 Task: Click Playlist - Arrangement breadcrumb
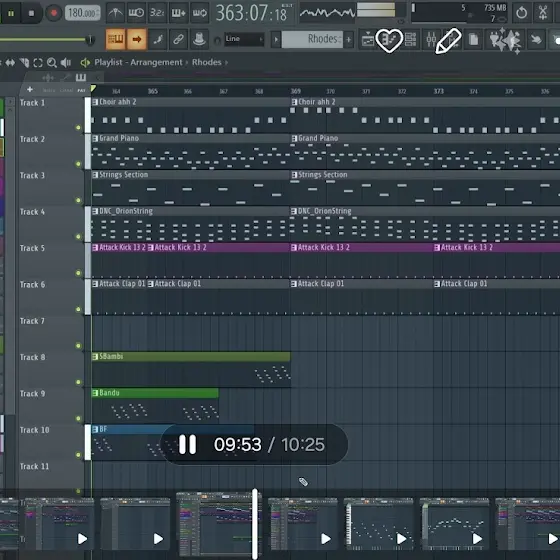138,62
